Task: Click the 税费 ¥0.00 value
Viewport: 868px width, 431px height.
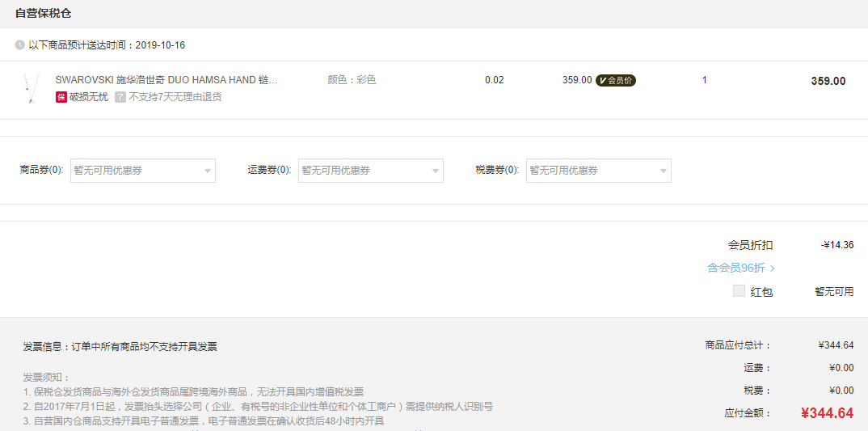Action: click(x=841, y=391)
